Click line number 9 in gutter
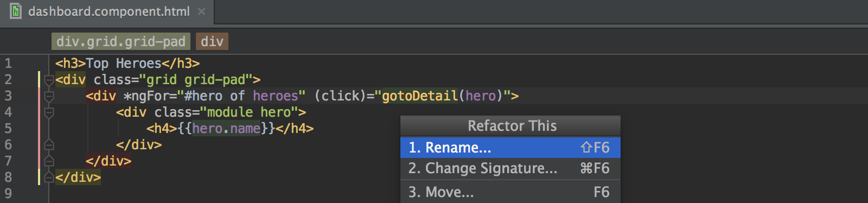 [8, 194]
